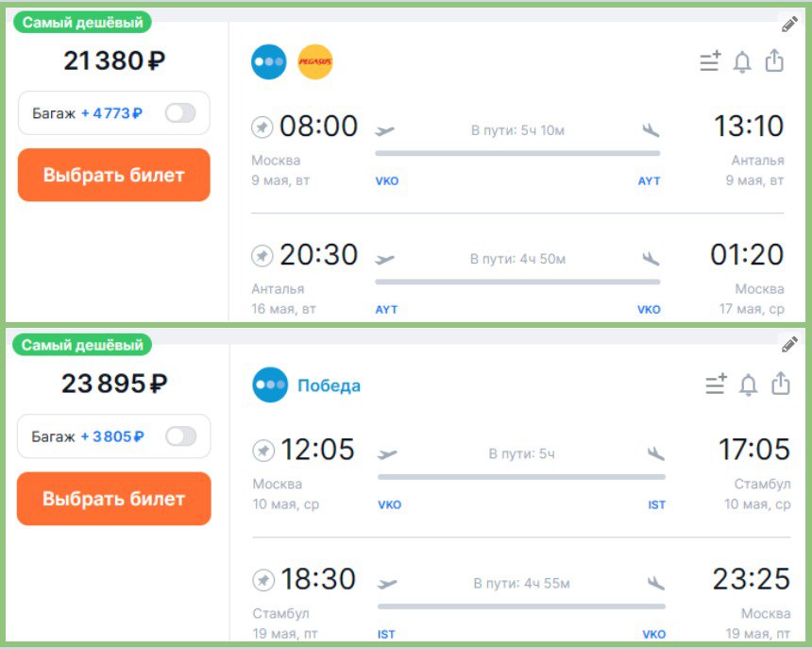Pin the 18:30 Istanbul return flight
This screenshot has width=812, height=649.
(263, 579)
